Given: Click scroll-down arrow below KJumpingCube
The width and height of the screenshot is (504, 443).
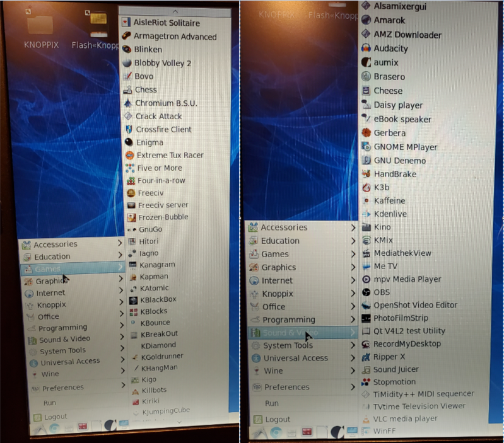Looking at the screenshot, I should pos(179,422).
